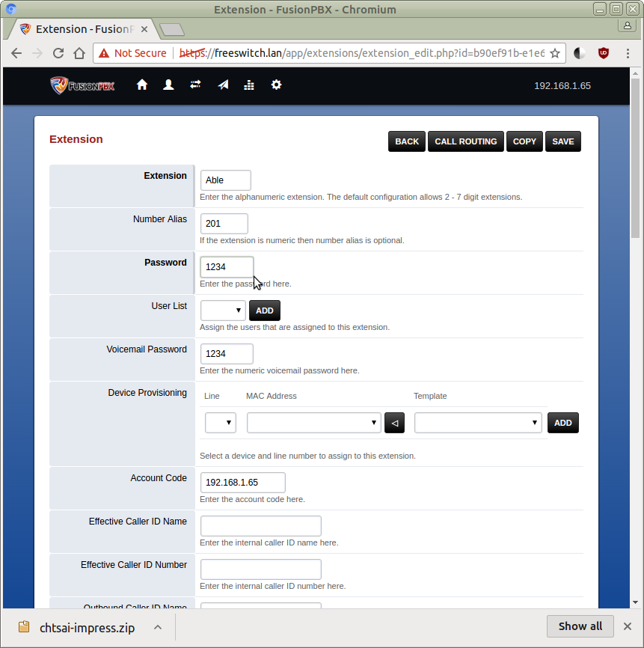Open the Status bar-chart icon menu
The width and height of the screenshot is (644, 648).
point(249,85)
